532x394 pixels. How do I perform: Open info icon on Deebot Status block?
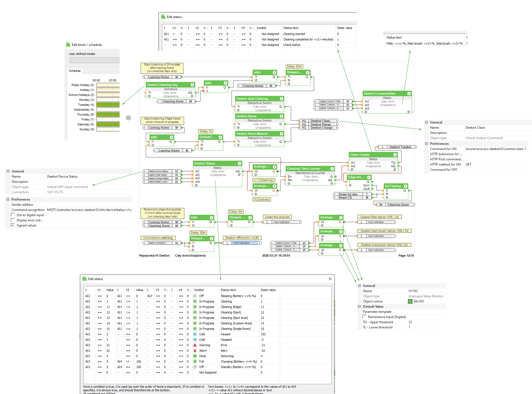click(x=239, y=163)
